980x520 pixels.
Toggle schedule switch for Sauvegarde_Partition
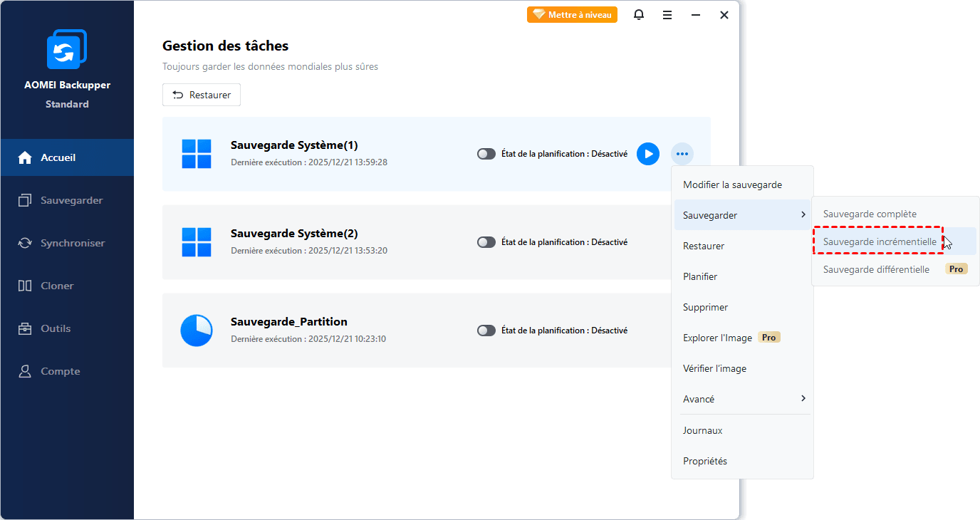[x=486, y=331]
